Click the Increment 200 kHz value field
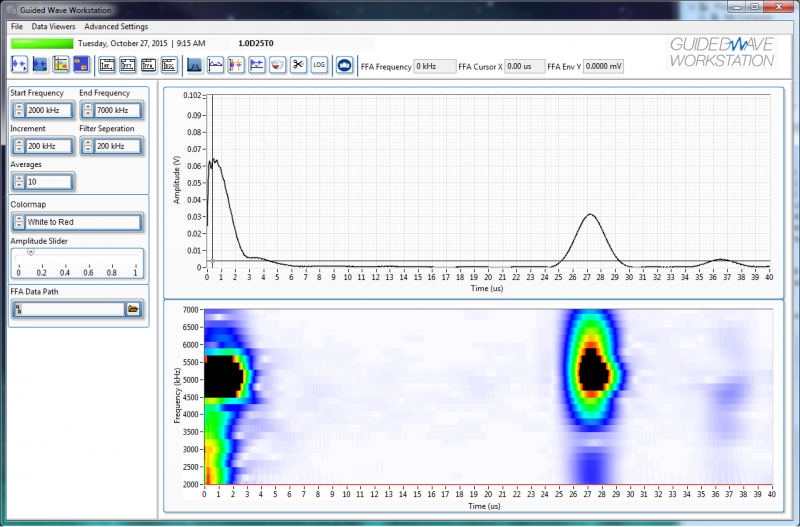The image size is (800, 527). (x=49, y=146)
